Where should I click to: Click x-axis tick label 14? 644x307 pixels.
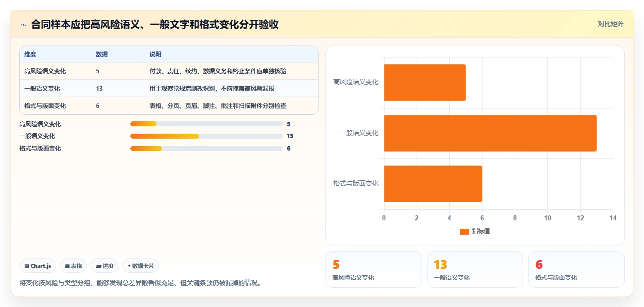613,218
